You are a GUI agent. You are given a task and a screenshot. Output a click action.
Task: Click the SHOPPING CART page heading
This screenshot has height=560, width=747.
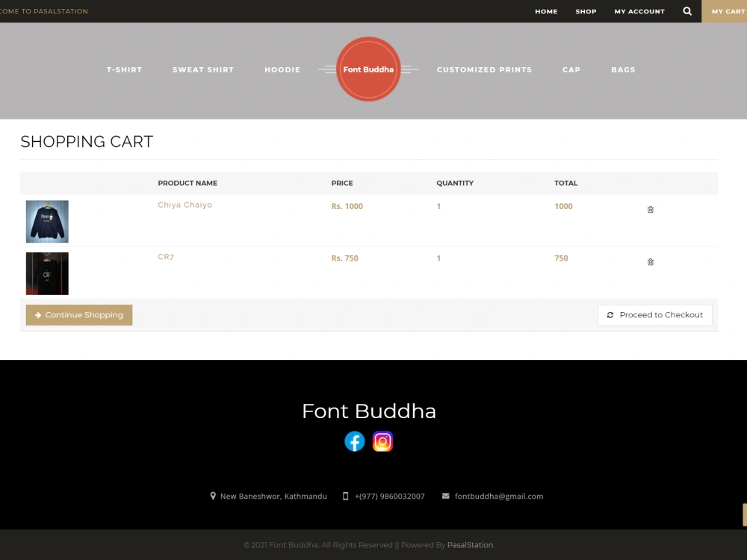pyautogui.click(x=87, y=141)
